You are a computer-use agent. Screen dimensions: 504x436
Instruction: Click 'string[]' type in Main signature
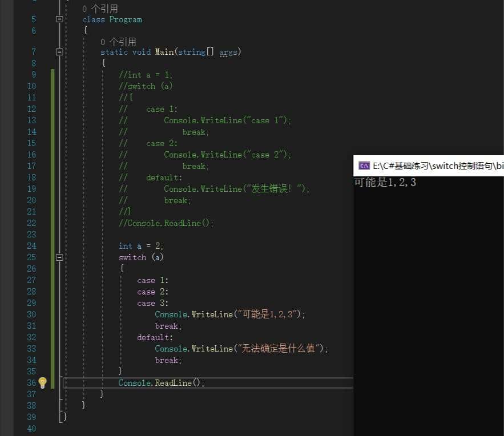pyautogui.click(x=196, y=52)
